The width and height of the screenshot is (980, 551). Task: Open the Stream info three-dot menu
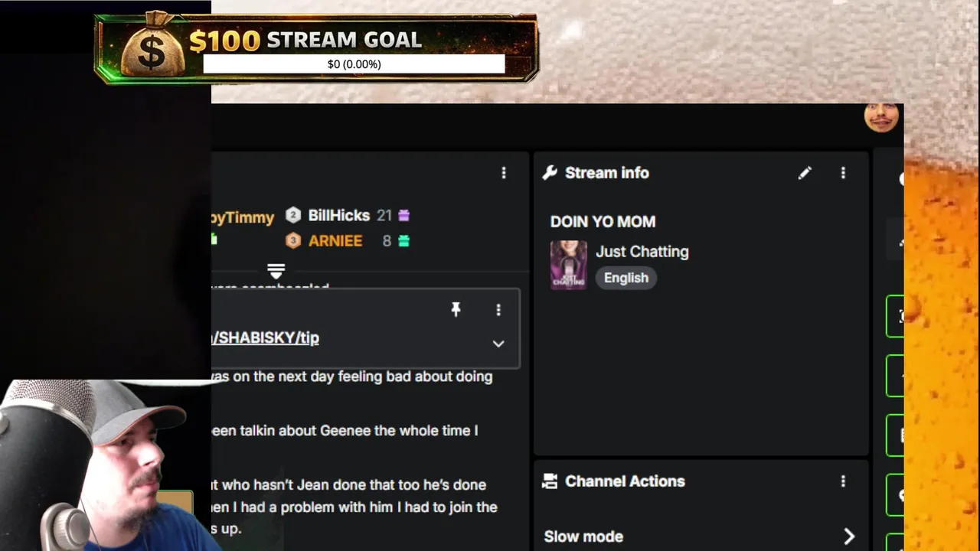tap(843, 173)
